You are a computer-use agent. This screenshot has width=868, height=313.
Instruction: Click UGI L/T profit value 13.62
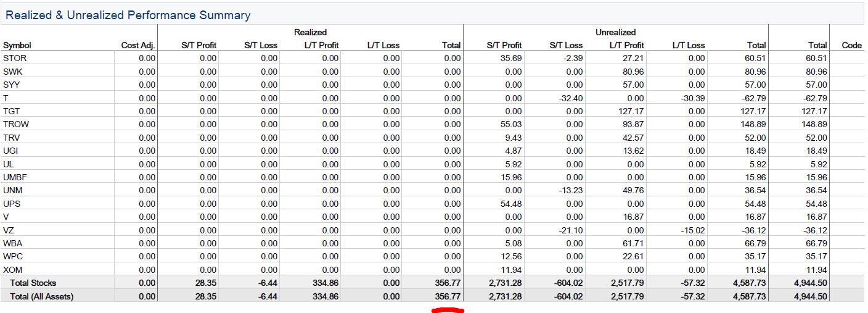coord(633,151)
